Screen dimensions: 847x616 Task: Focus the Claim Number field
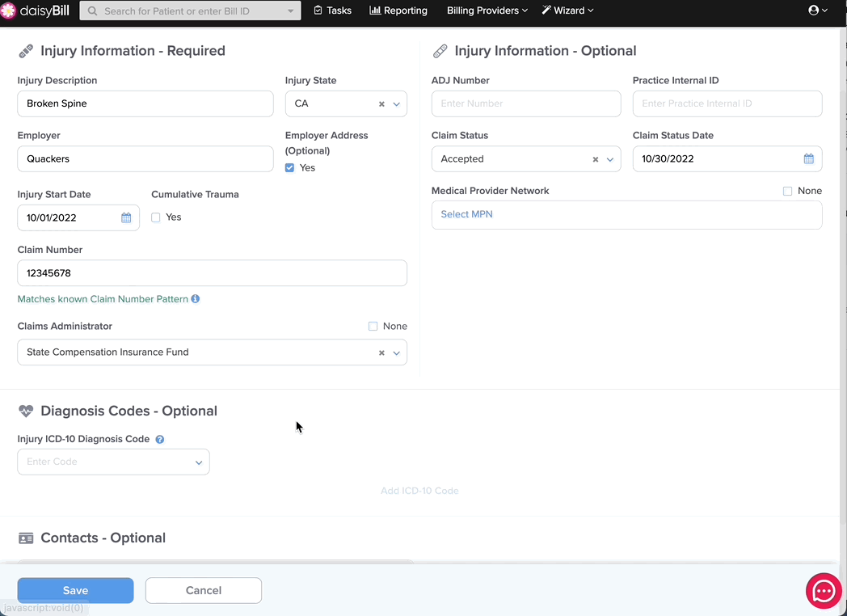point(213,273)
